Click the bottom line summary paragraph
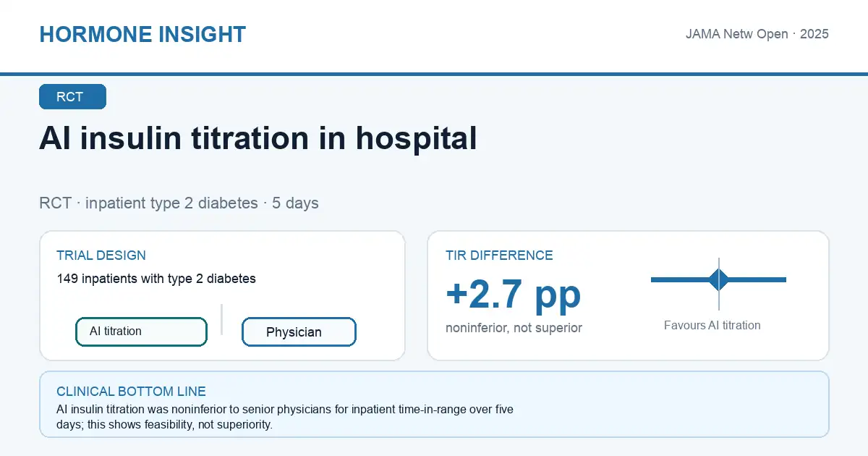Viewport: 868px width, 456px height. point(285,417)
